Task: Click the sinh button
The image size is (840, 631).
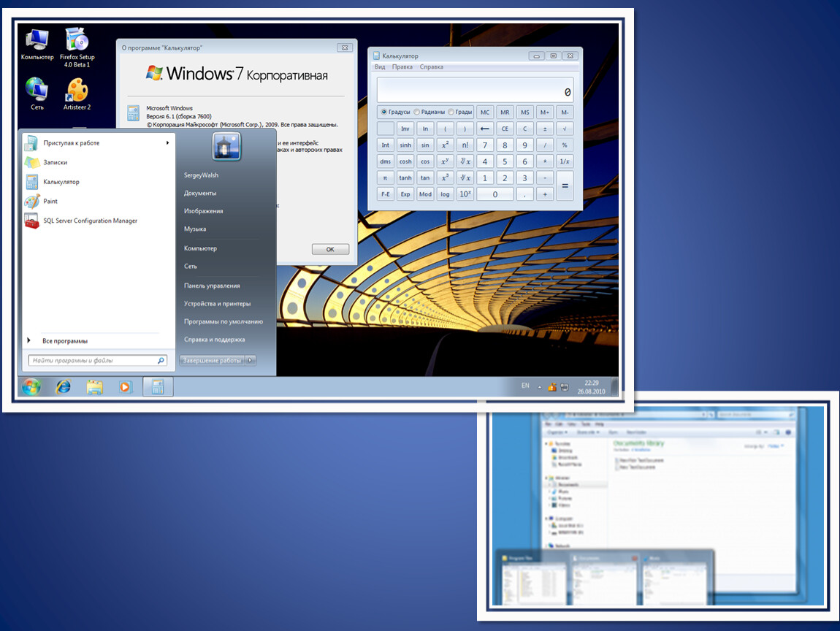Action: click(405, 145)
